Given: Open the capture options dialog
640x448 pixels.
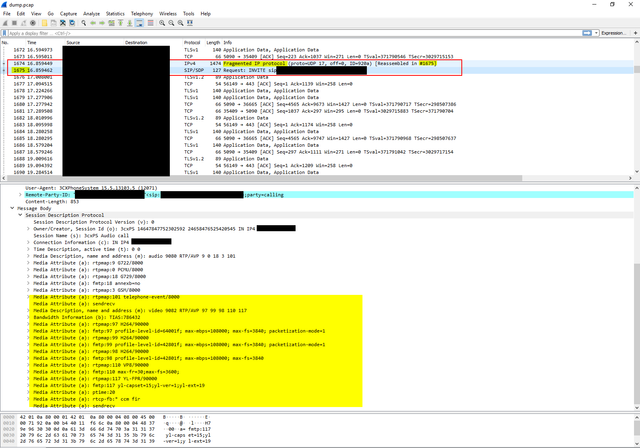Looking at the screenshot, I should pyautogui.click(x=33, y=23).
